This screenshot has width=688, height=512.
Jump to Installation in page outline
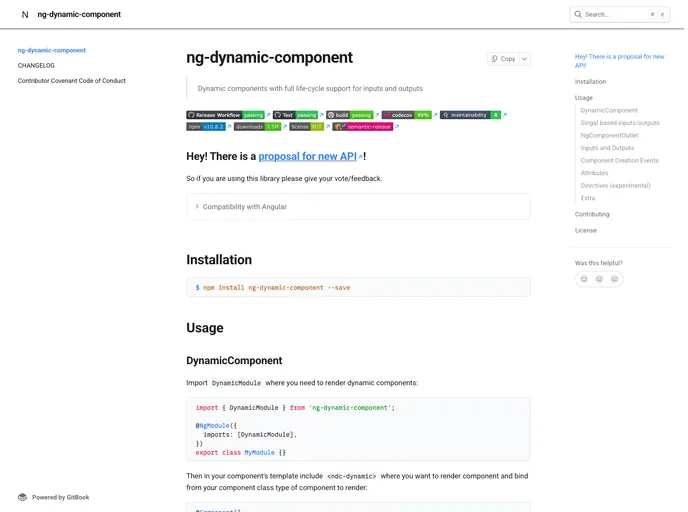[x=590, y=82]
